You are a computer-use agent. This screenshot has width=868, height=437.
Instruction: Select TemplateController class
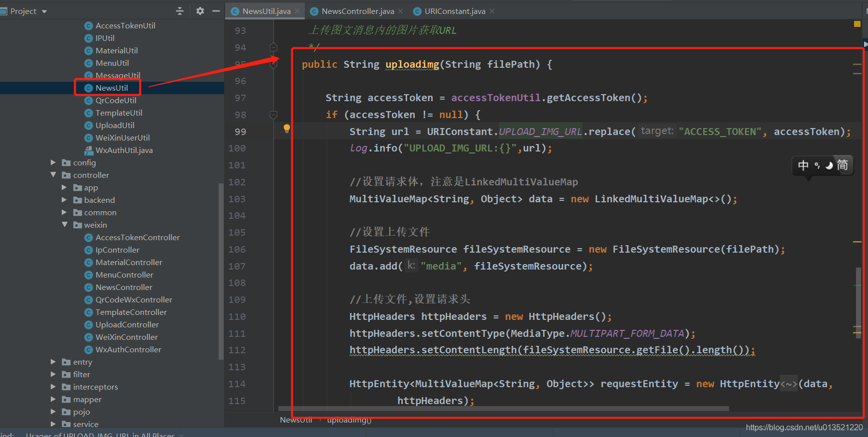tap(131, 312)
